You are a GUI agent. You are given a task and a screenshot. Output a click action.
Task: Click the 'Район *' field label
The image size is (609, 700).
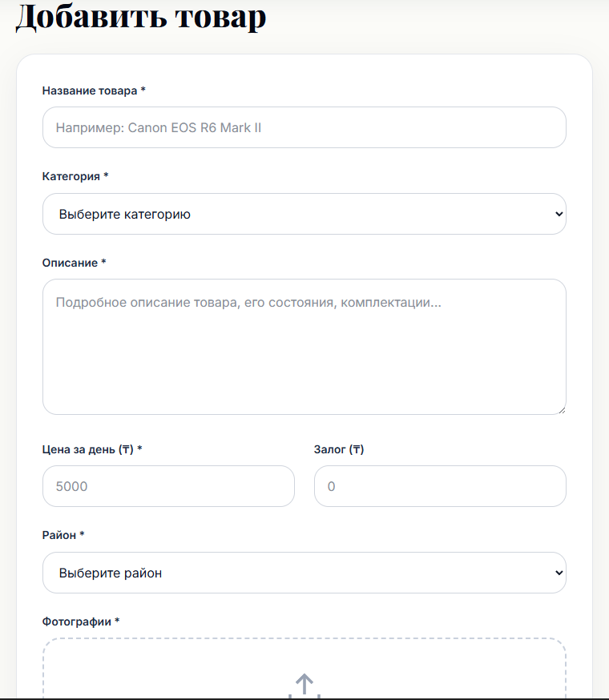click(63, 535)
